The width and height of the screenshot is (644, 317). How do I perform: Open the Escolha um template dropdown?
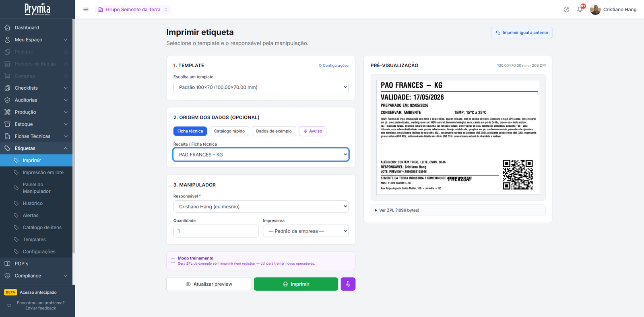tap(261, 87)
